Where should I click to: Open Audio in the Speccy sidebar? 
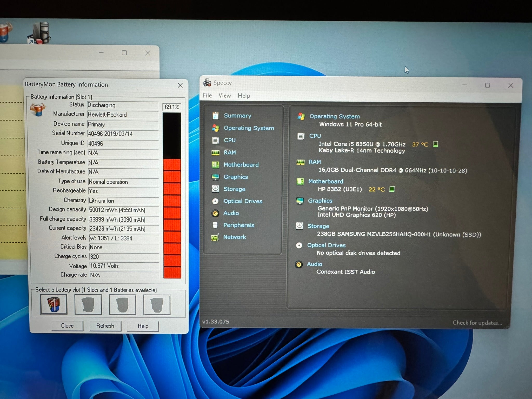click(x=231, y=213)
